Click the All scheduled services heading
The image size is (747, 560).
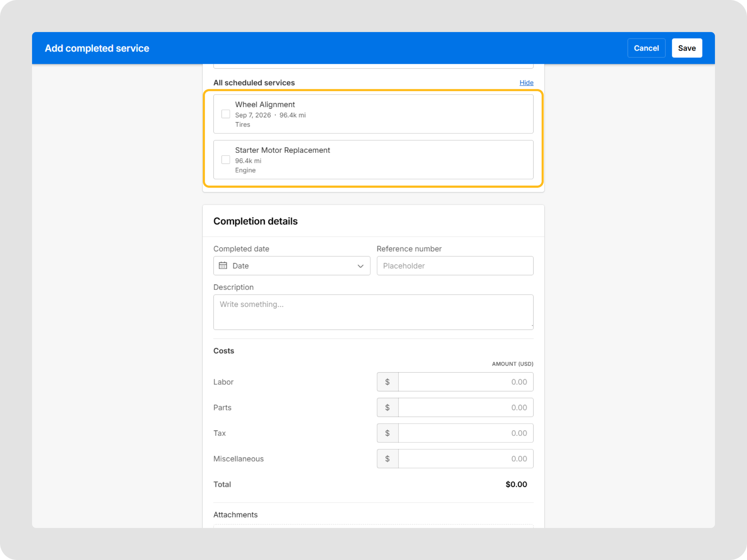[x=254, y=83]
